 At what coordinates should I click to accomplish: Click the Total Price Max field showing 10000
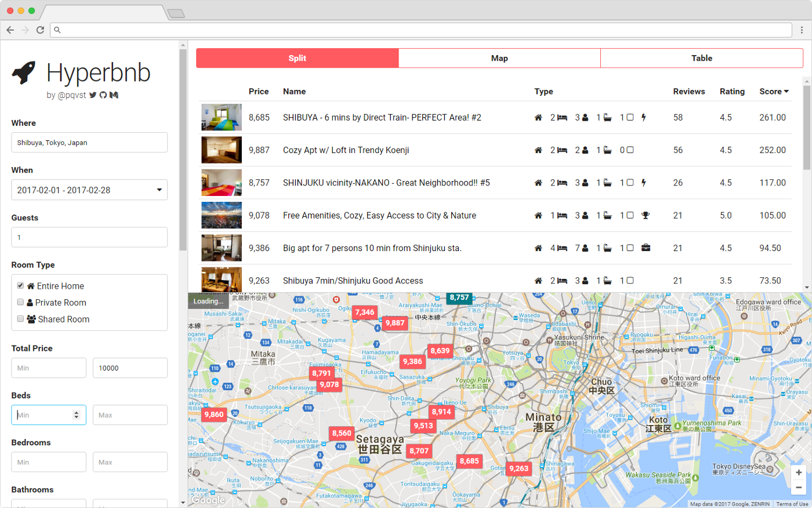(x=130, y=368)
